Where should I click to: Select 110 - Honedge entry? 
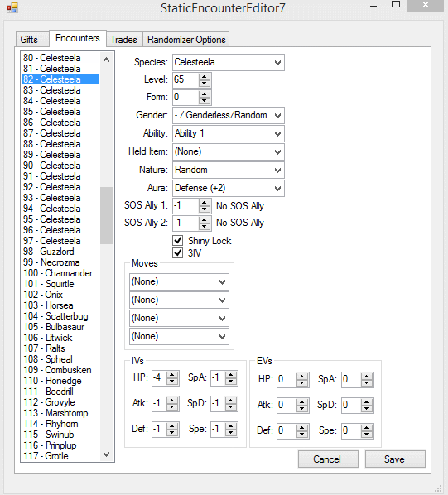[60, 381]
